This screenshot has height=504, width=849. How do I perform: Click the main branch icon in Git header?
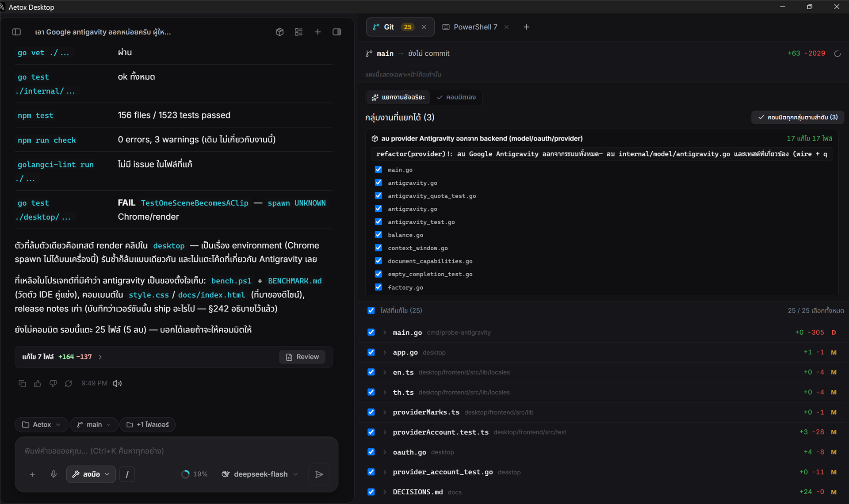369,53
